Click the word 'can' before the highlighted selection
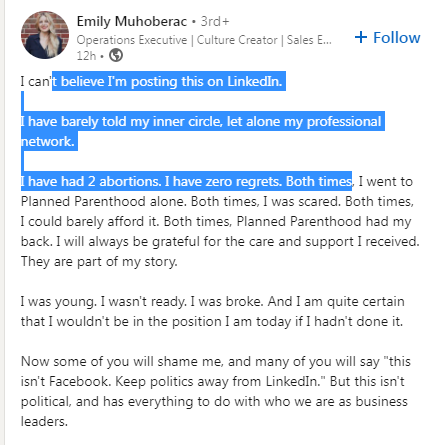This screenshot has width=429, height=445. (39, 82)
